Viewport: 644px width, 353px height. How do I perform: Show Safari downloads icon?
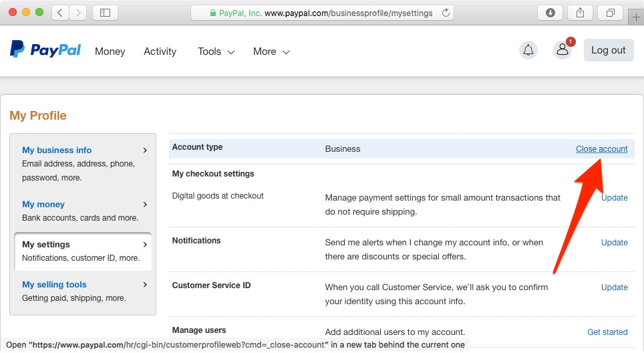point(550,13)
